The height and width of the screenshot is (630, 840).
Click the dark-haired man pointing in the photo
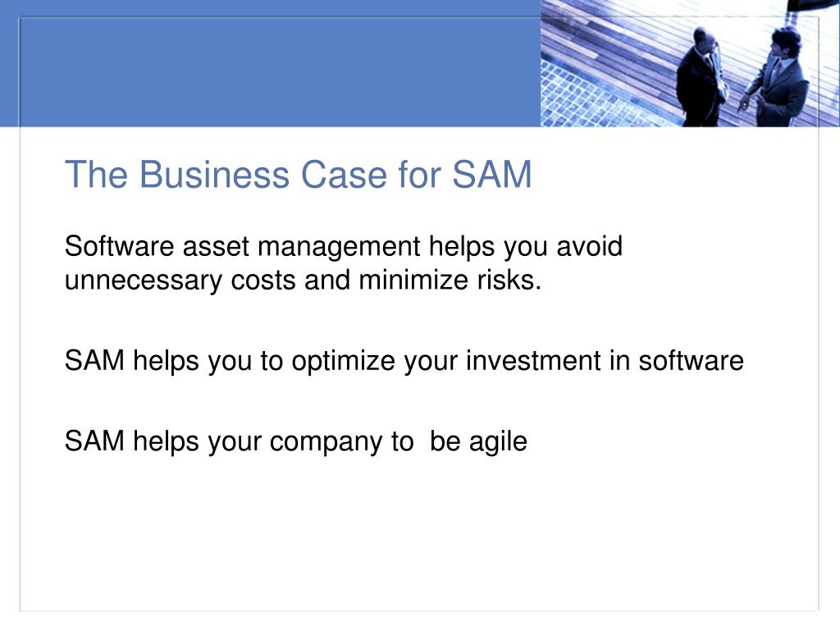click(x=774, y=75)
